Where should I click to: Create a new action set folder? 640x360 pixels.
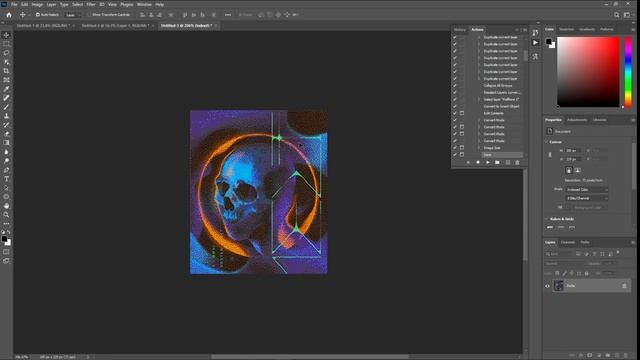click(497, 162)
